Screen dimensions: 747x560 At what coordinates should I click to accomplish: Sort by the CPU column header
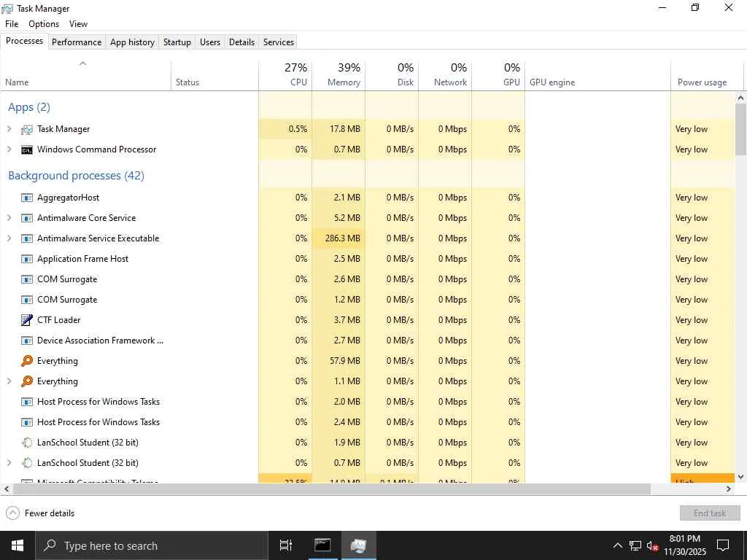coord(285,76)
